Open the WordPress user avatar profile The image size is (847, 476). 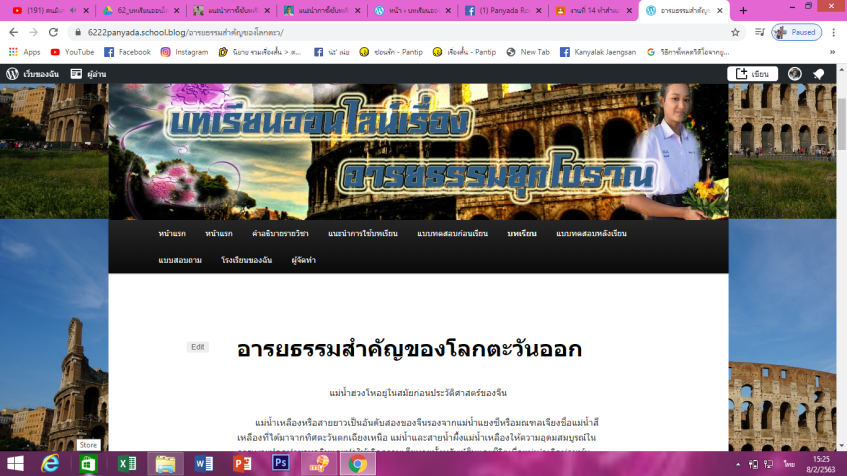pos(794,73)
